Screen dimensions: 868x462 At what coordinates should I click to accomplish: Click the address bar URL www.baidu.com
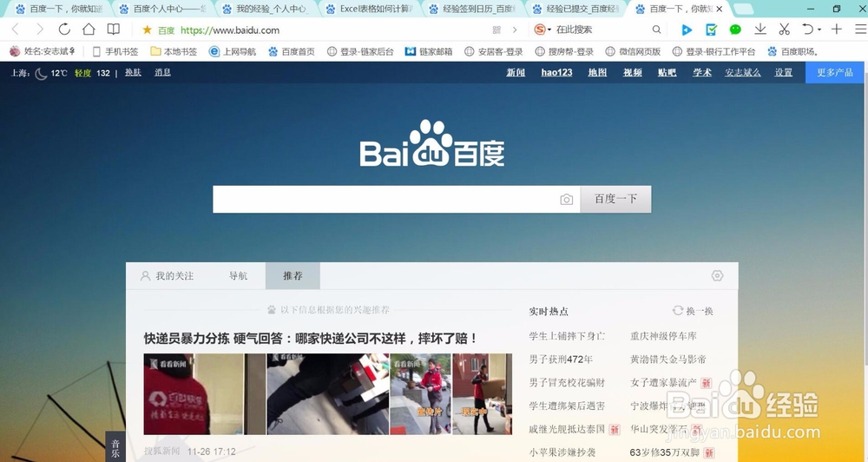(230, 30)
